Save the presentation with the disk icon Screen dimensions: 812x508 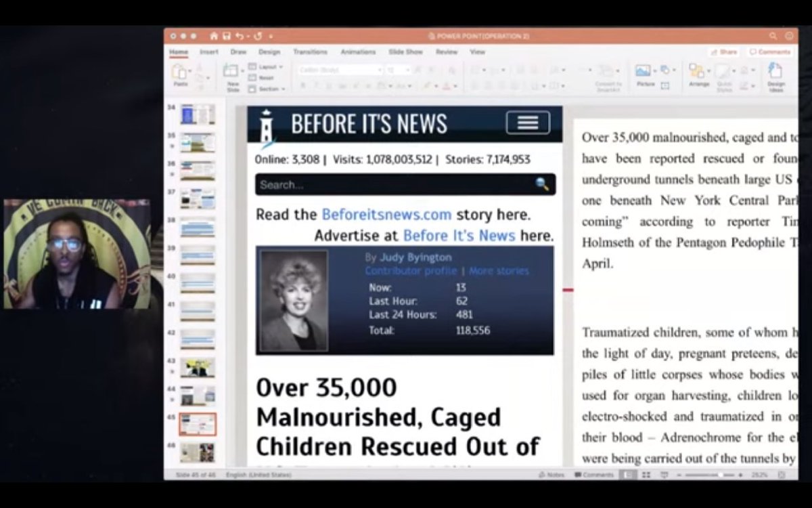pos(226,36)
